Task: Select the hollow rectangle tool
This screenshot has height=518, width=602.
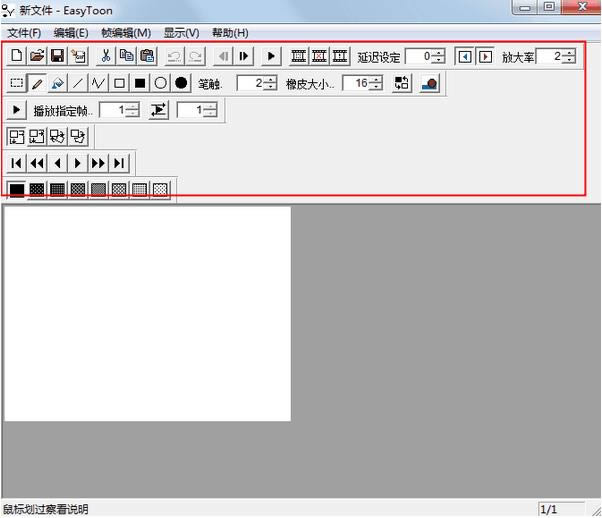Action: pyautogui.click(x=119, y=83)
